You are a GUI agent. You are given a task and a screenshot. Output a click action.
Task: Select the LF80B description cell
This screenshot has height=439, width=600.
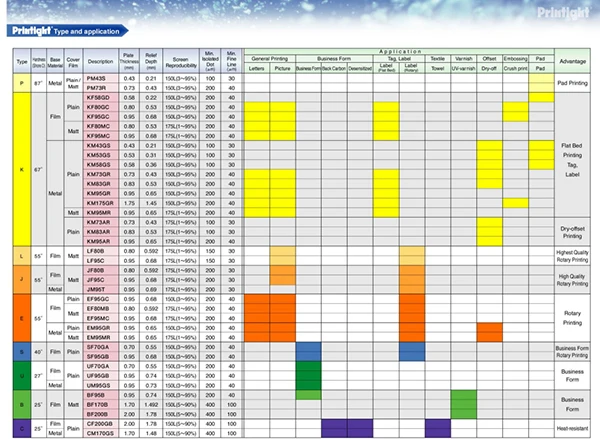101,251
